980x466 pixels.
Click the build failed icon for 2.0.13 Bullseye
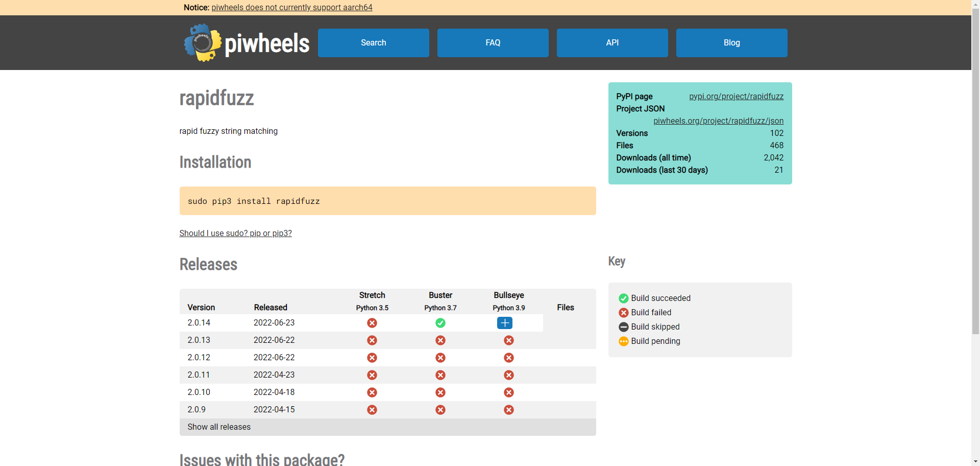509,340
